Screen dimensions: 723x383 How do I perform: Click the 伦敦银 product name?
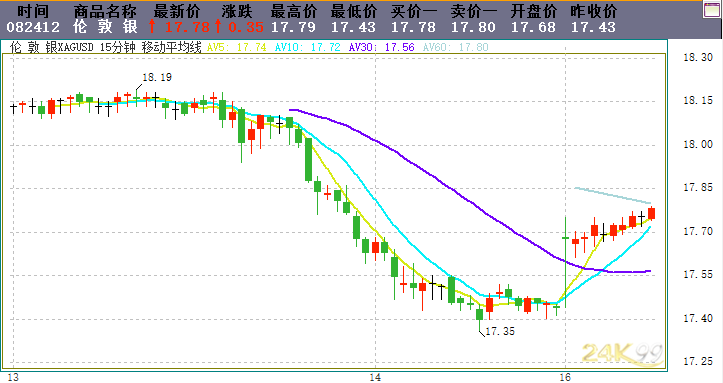coord(105,27)
